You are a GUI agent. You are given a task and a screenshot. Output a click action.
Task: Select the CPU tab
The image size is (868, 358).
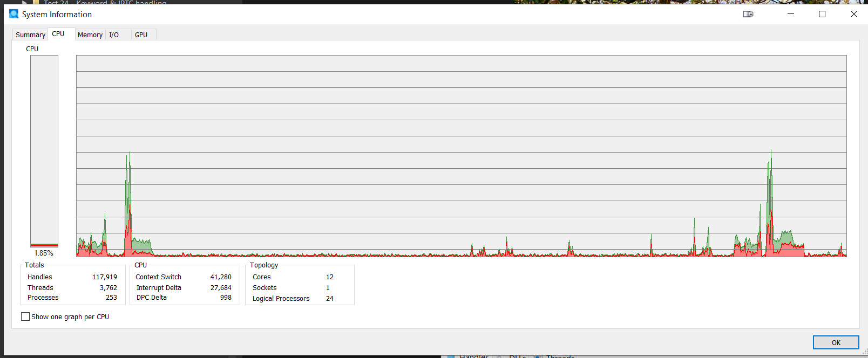click(x=58, y=34)
